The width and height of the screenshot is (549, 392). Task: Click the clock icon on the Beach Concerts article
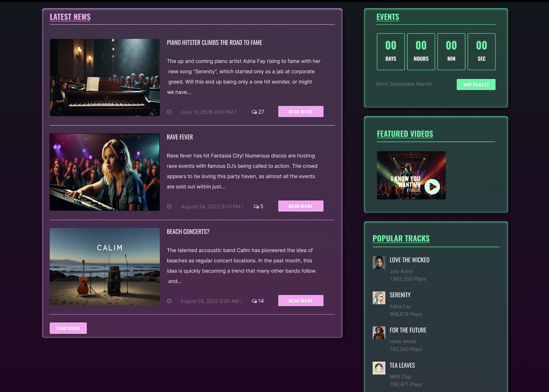[x=169, y=301]
